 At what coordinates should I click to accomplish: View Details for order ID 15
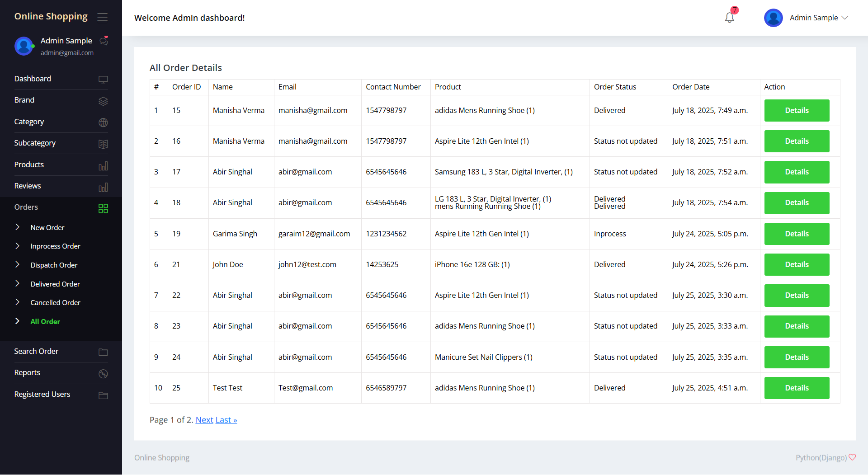[x=797, y=110]
